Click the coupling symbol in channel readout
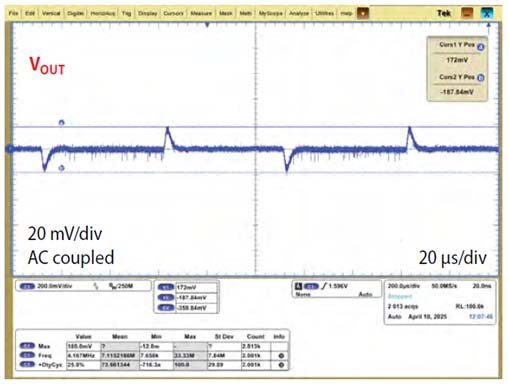Screen dimensions: 508x384 [96, 286]
